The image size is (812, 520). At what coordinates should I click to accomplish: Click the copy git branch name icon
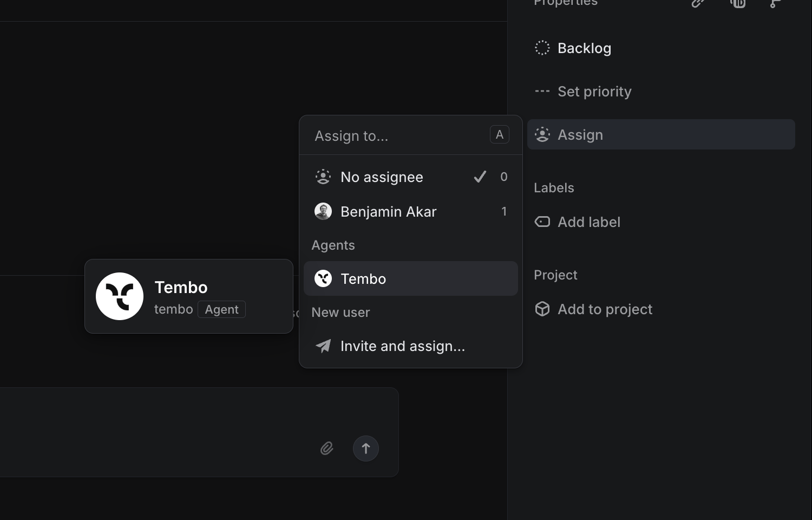tap(774, 4)
